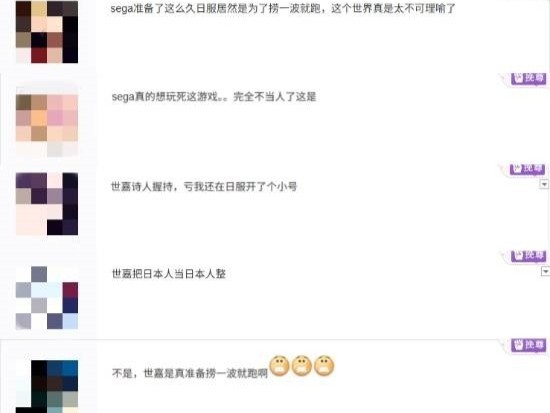Click the first sweating emoji in the last comment

279,366
